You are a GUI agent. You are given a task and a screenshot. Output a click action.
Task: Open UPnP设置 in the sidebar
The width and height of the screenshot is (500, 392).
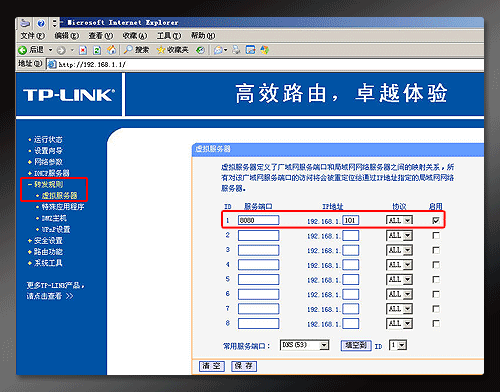click(x=56, y=230)
